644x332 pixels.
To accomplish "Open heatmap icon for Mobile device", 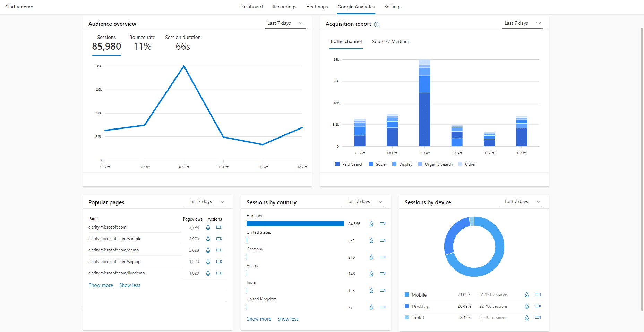I will tap(527, 295).
